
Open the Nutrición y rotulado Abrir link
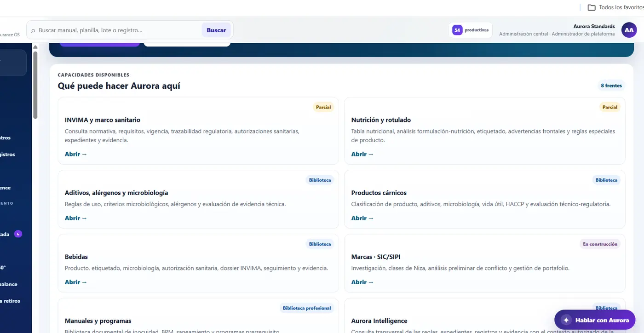[362, 154]
